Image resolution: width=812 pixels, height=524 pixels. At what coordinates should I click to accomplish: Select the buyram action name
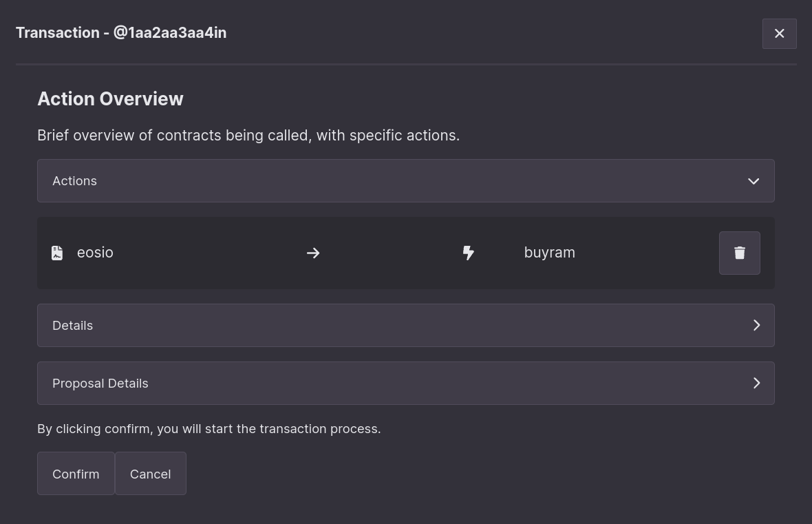pos(549,253)
